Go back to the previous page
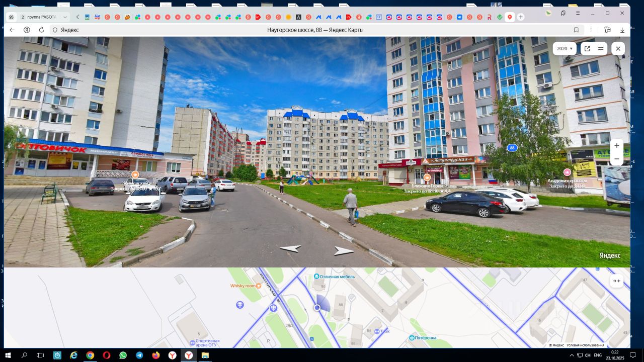This screenshot has height=362, width=644. coord(12,30)
